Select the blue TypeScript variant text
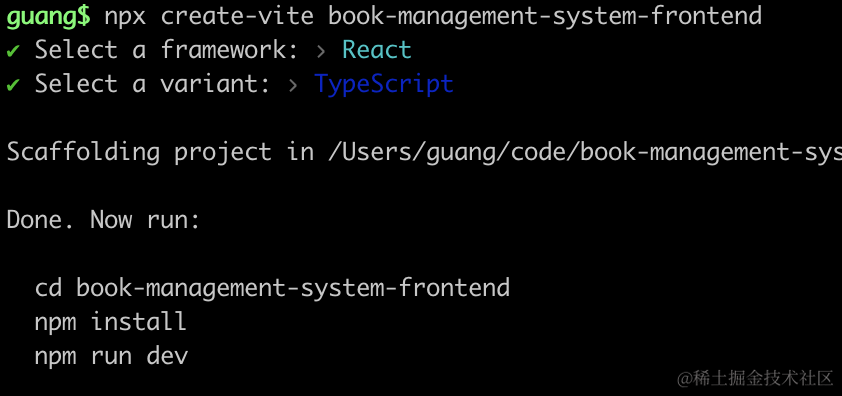Viewport: 842px width, 396px height. 384,85
